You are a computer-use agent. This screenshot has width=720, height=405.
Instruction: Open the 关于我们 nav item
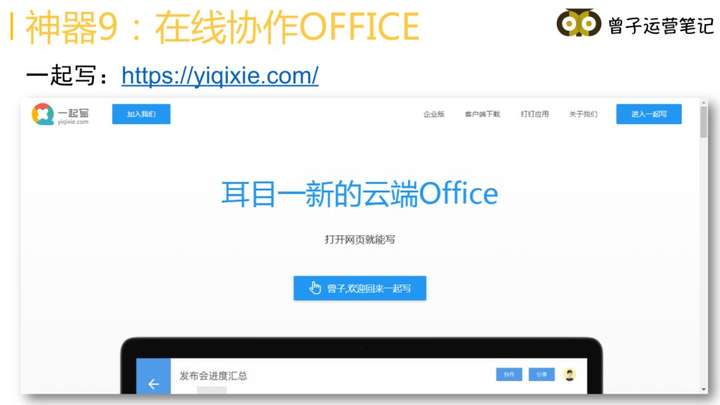pyautogui.click(x=583, y=114)
